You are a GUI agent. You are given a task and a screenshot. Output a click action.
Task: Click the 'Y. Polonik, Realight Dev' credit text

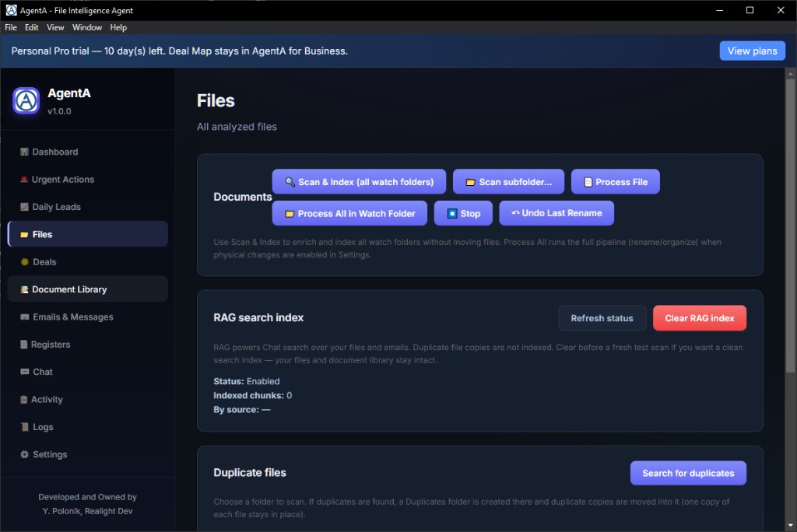click(87, 511)
